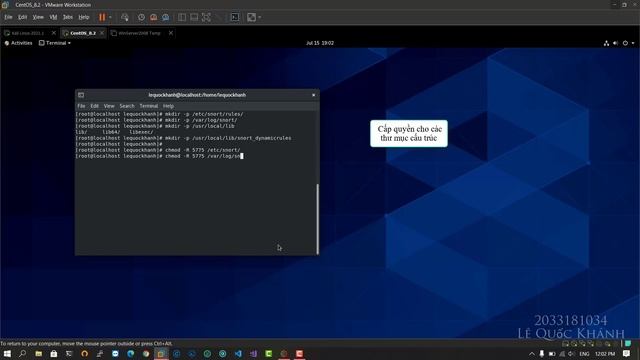The height and width of the screenshot is (360, 640).
Task: Open Visual Studio purple icon from taskbar
Action: 253,353
